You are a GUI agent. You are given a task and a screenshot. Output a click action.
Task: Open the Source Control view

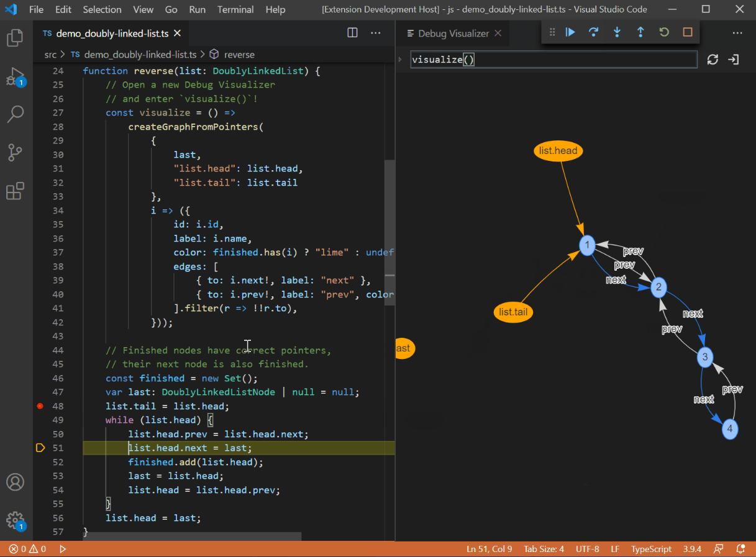16,152
